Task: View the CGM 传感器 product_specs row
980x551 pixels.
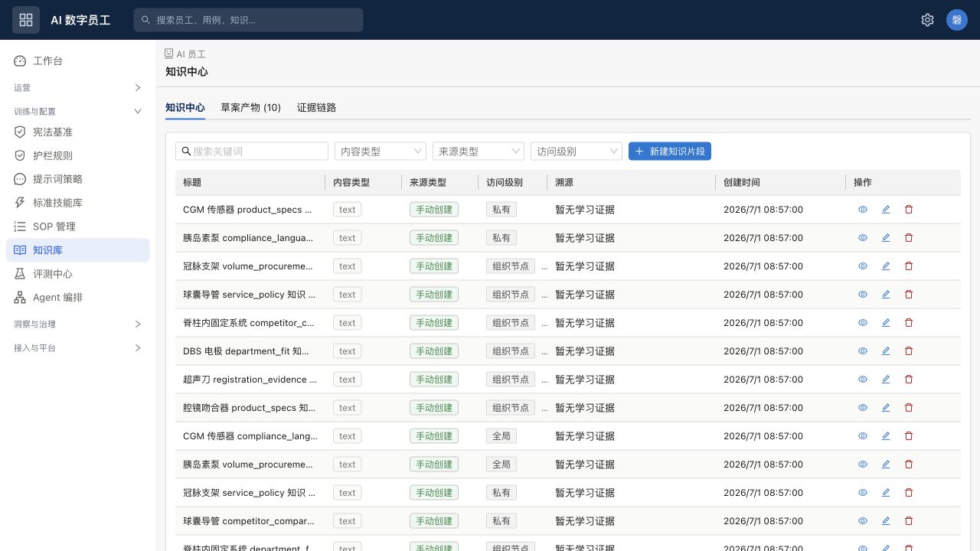Action: tap(863, 210)
